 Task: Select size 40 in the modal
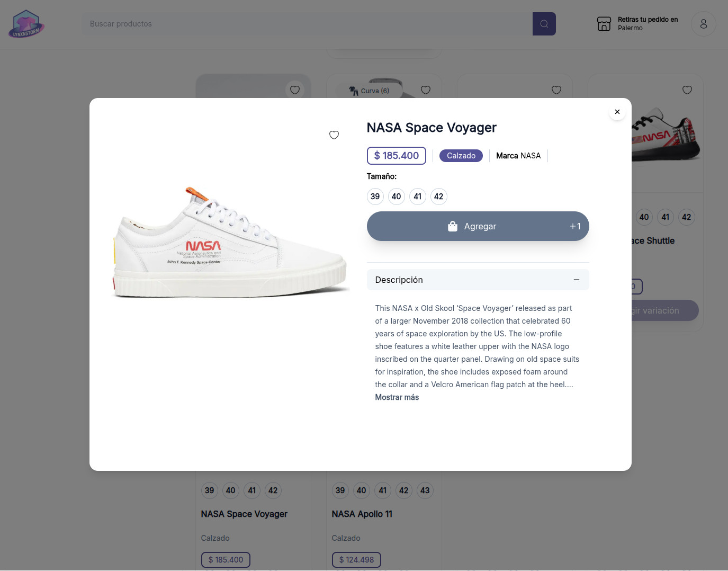397,197
